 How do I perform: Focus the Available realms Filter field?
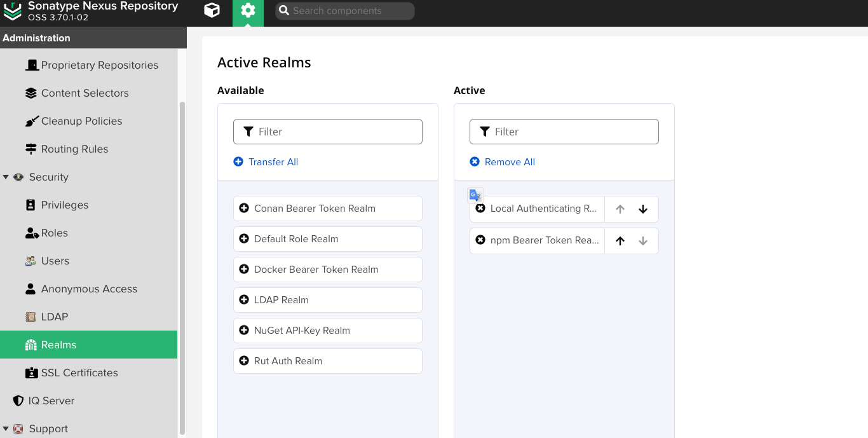[328, 132]
